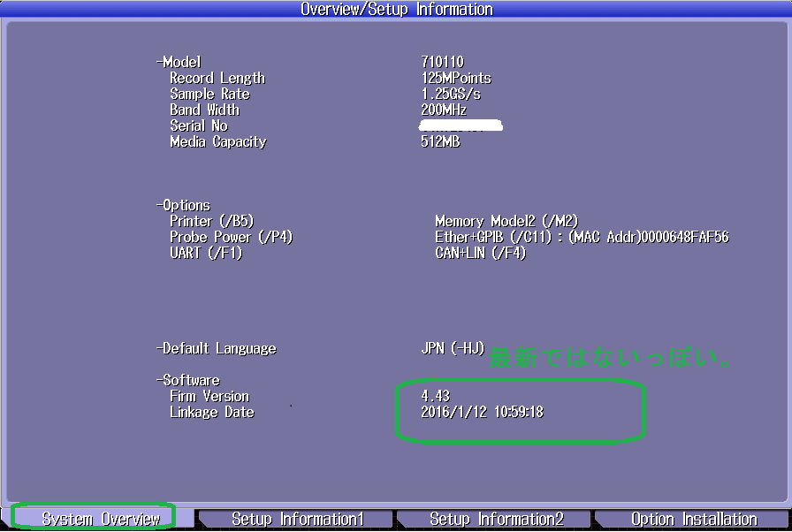Click the 512MB media capacity value

point(440,141)
